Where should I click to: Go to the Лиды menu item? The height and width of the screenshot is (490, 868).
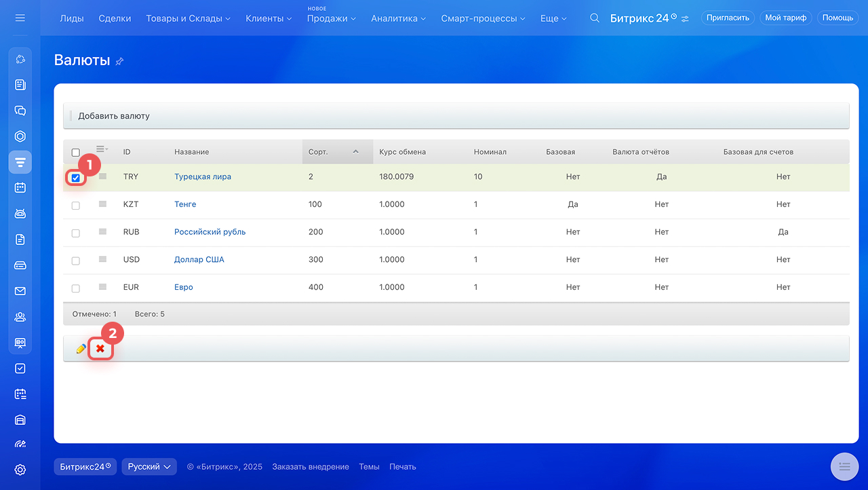click(x=72, y=18)
